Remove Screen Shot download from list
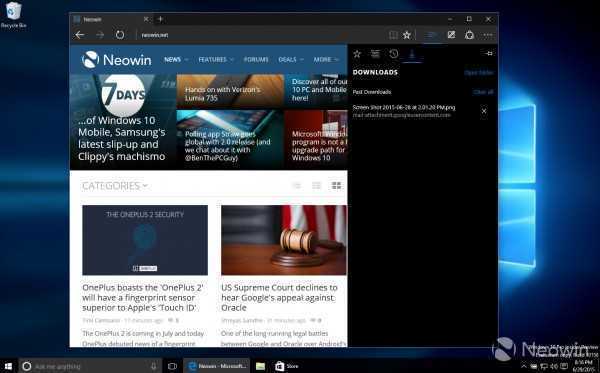This screenshot has width=600, height=373. coord(484,111)
